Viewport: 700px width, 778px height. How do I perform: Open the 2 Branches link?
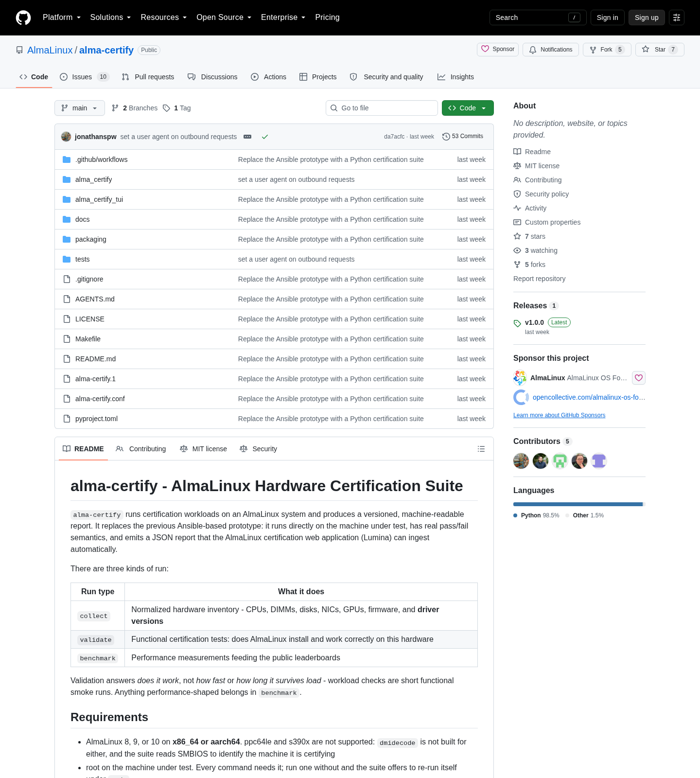click(x=135, y=108)
